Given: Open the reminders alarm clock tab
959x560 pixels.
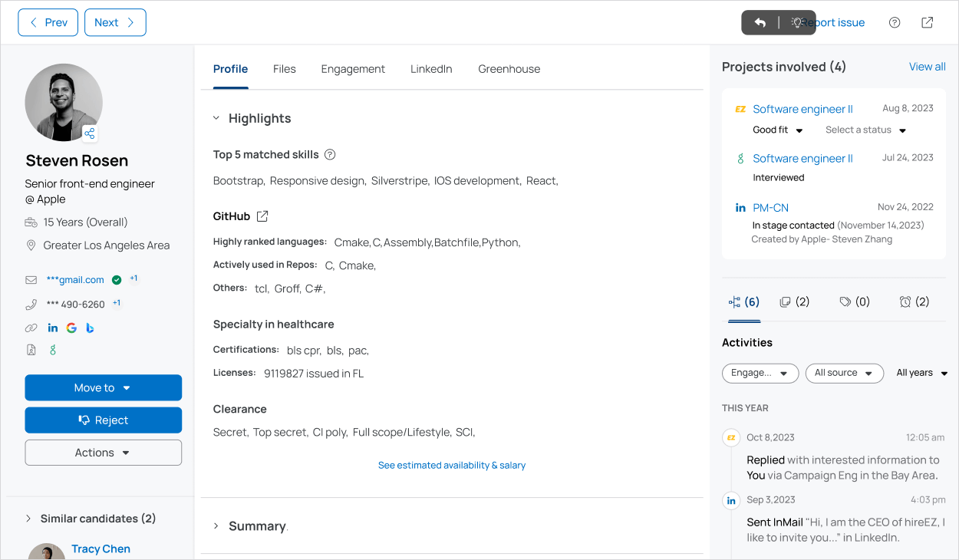Looking at the screenshot, I should tap(914, 301).
